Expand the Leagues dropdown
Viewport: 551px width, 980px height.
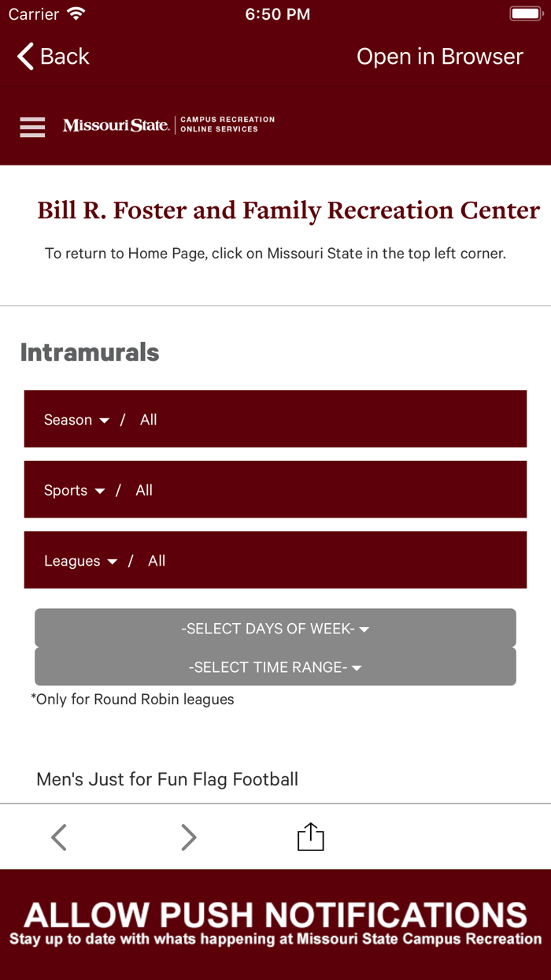point(80,561)
